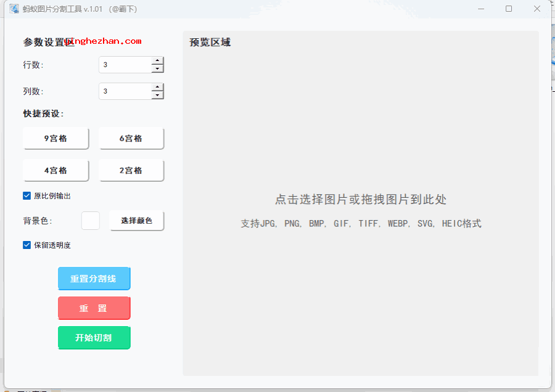555x392 pixels.
Task: Click preview area to choose an image
Action: pos(361,200)
